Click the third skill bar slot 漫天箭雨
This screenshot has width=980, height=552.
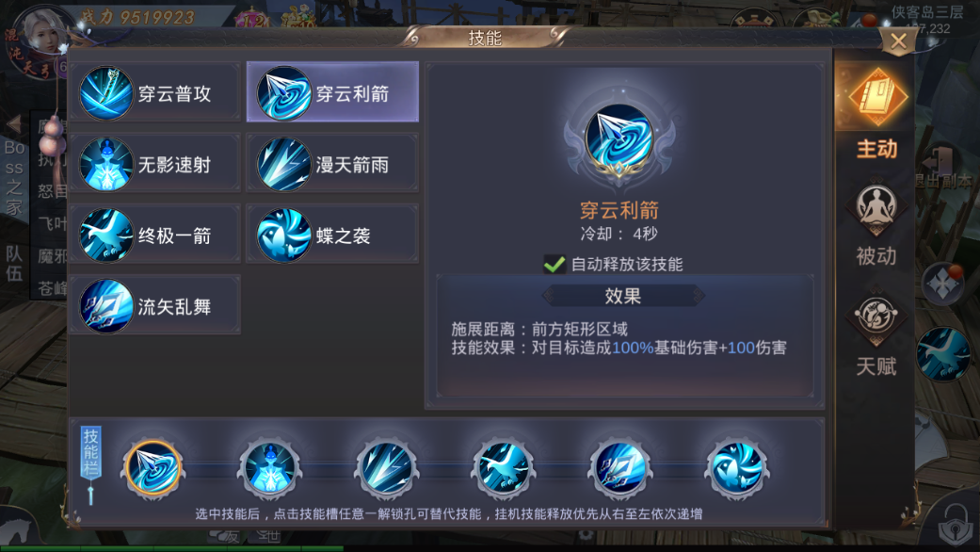[387, 468]
